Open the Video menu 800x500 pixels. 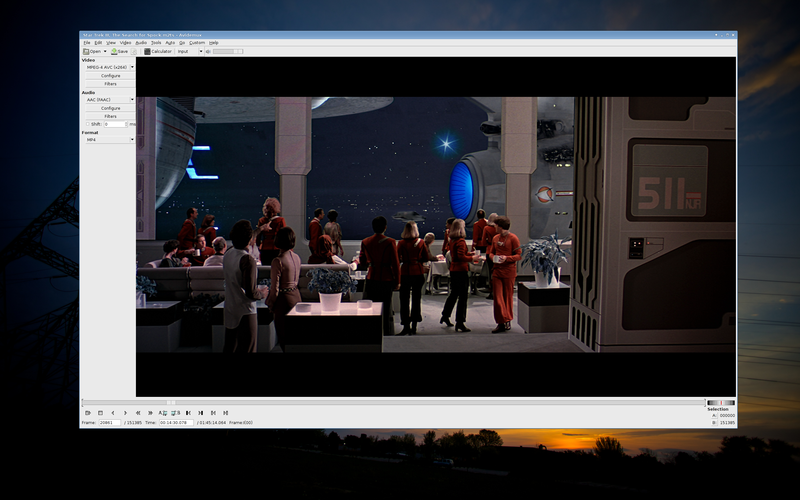click(126, 43)
